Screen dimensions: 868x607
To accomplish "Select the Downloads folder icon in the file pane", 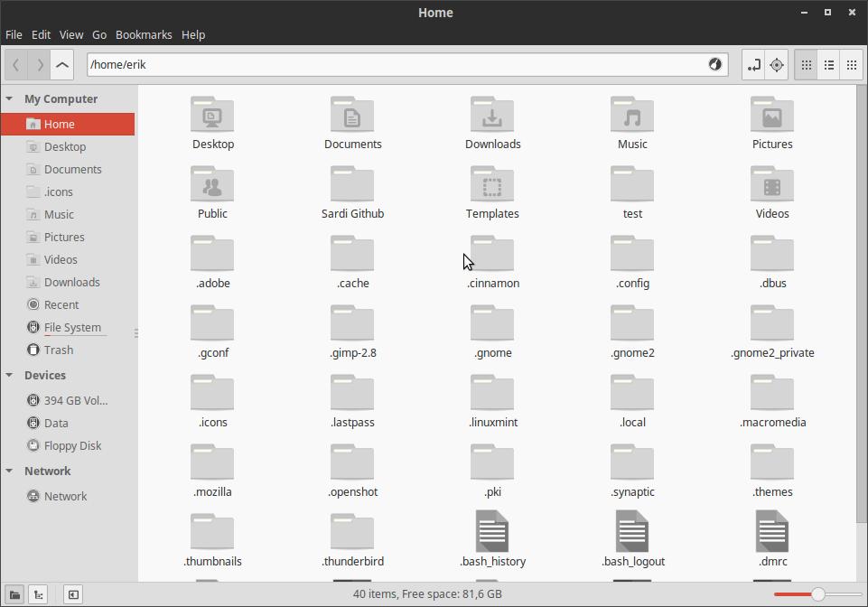I will 492,114.
